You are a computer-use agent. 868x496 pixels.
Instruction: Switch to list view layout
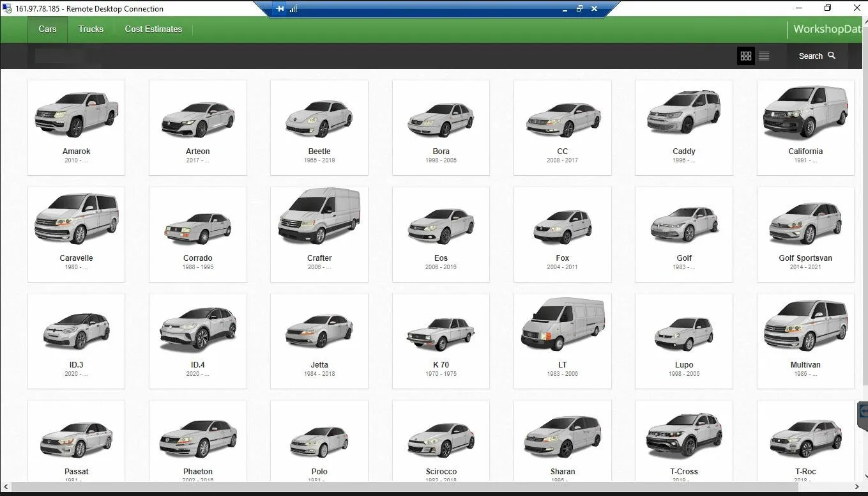click(763, 56)
